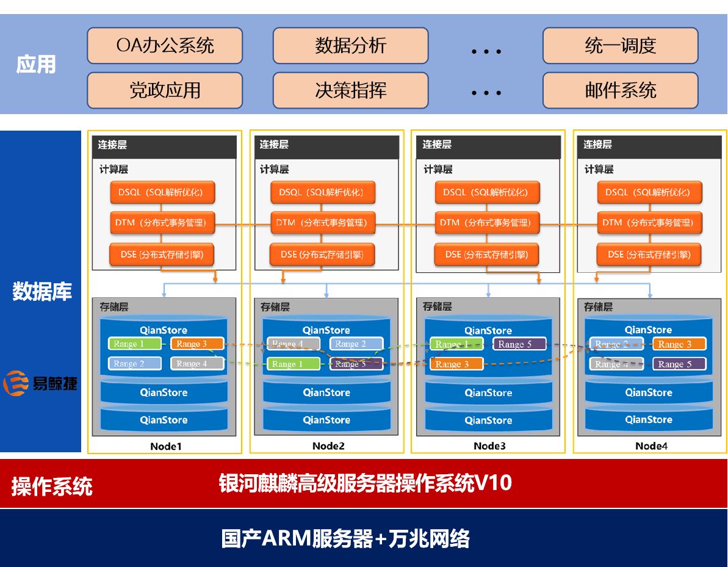Image resolution: width=728 pixels, height=567 pixels.
Task: Click the 存储层 label in Node4
Action: pos(598,307)
